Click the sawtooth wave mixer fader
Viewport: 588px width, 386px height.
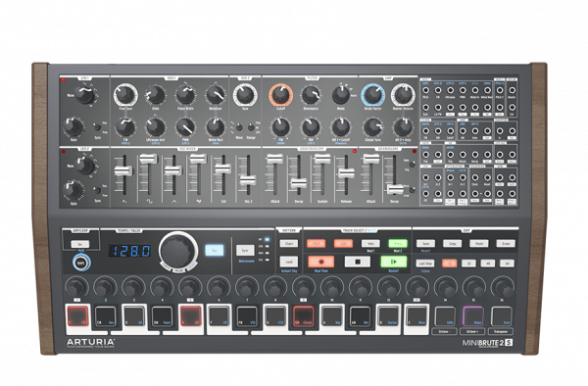pyautogui.click(x=123, y=171)
